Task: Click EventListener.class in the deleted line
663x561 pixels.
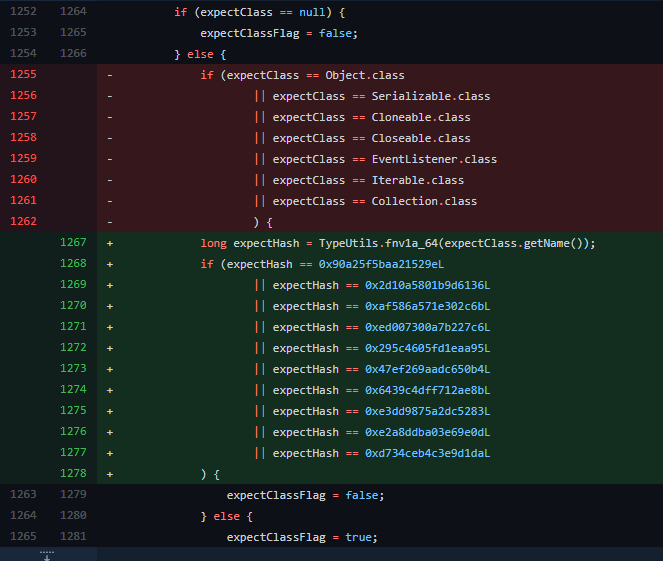Action: coord(433,159)
